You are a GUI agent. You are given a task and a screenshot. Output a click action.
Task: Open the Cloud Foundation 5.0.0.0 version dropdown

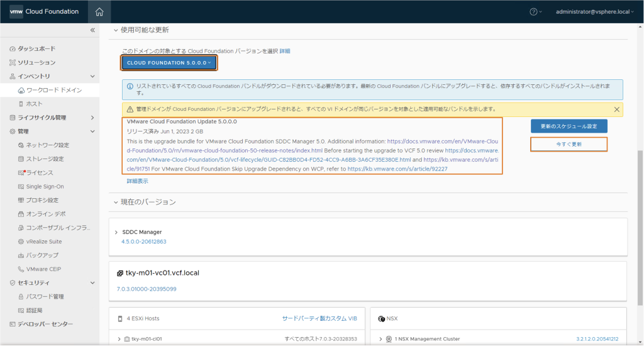pos(169,63)
